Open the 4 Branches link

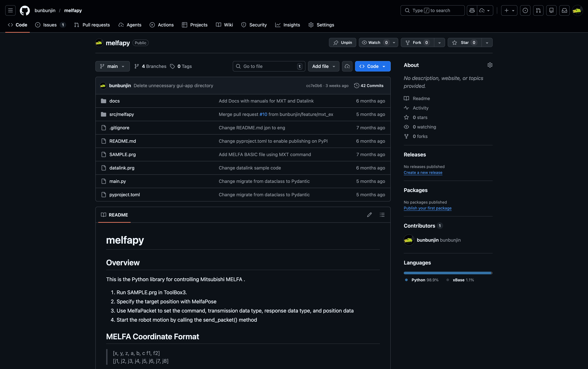click(x=150, y=66)
